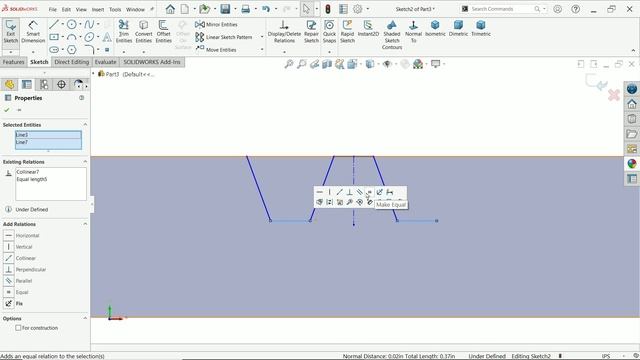Open the Insert menu
This screenshot has height=360, width=640.
coord(98,9)
